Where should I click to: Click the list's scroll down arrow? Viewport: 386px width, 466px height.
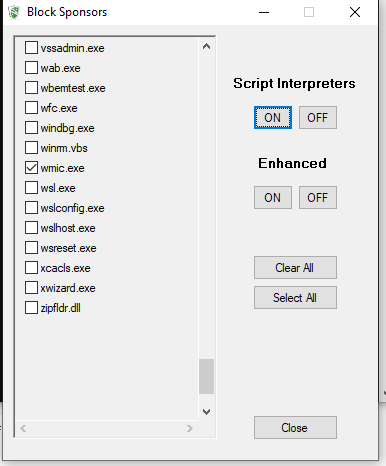click(x=206, y=412)
